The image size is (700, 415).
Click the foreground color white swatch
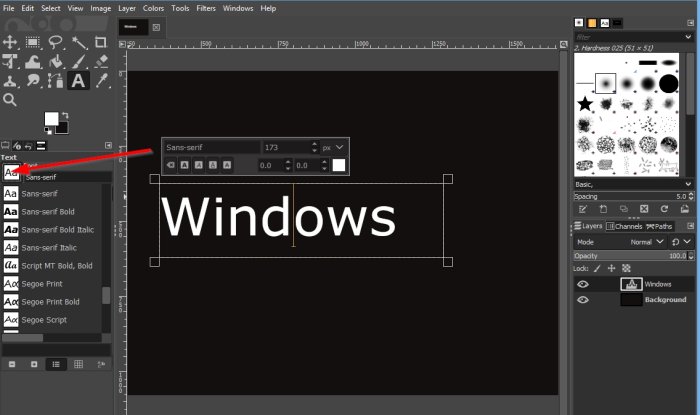[51, 118]
